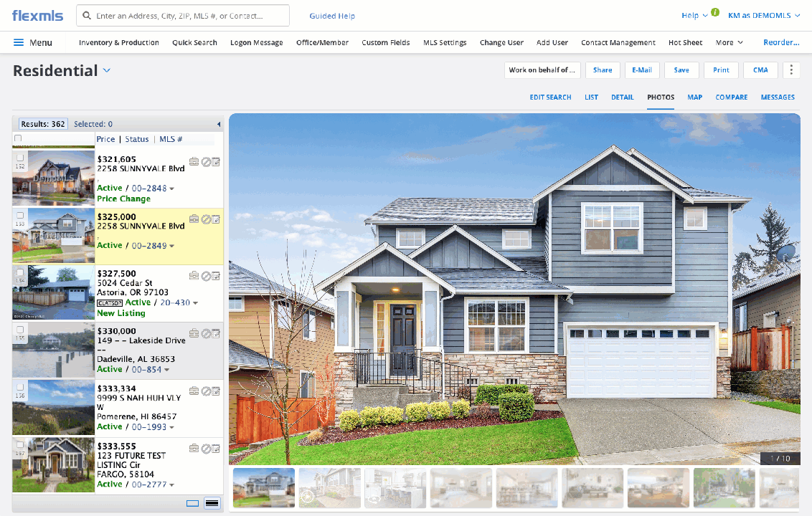Click the E-Mail button
The image size is (812, 516).
(641, 70)
